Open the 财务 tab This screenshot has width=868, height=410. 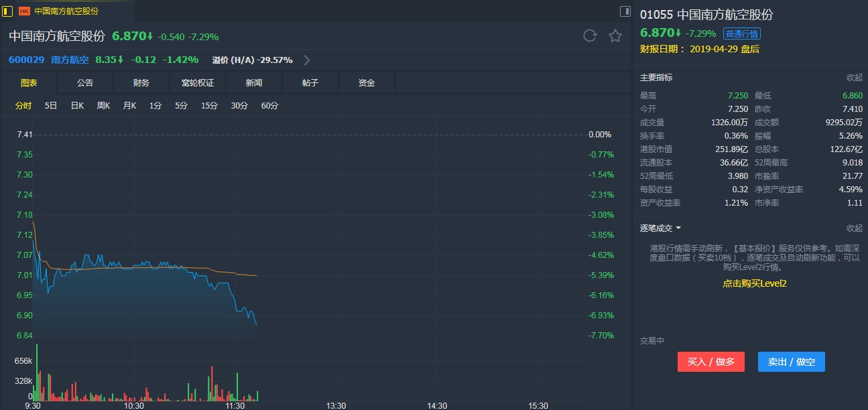tap(141, 83)
